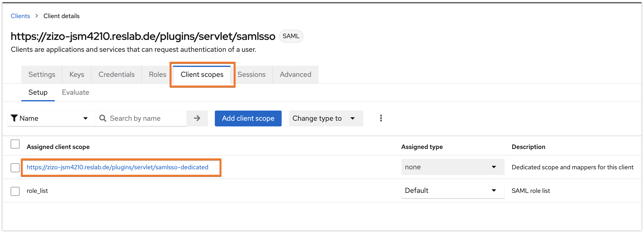Switch to the Advanced tab
The image size is (644, 233).
pyautogui.click(x=295, y=74)
